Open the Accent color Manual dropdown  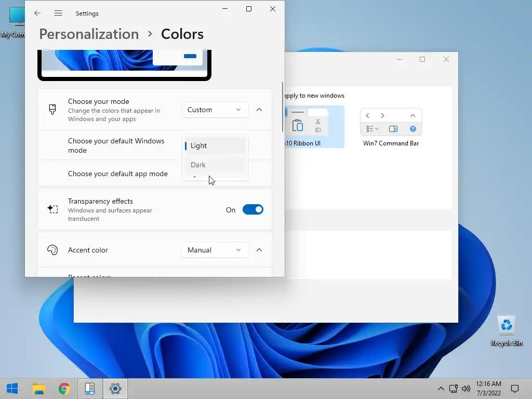click(x=215, y=250)
